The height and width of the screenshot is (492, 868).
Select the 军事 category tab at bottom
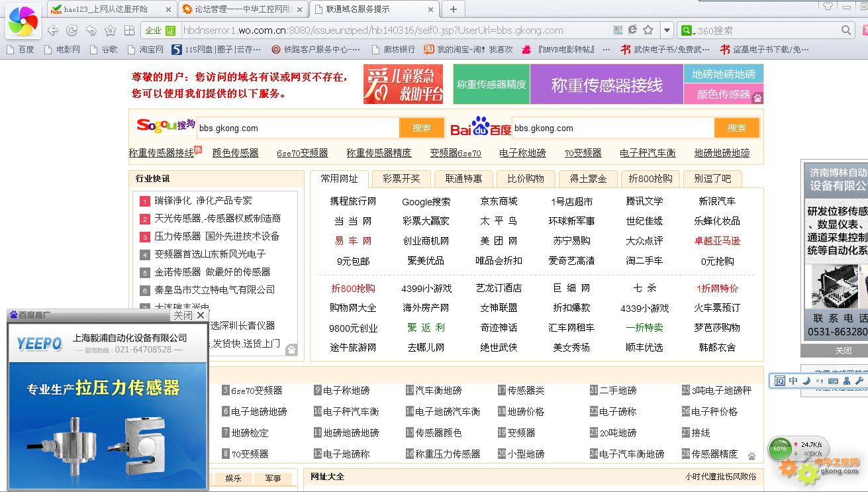click(273, 478)
